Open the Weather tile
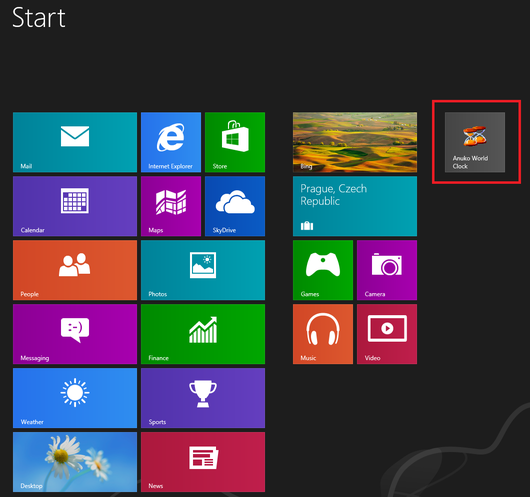The height and width of the screenshot is (497, 530). click(75, 398)
